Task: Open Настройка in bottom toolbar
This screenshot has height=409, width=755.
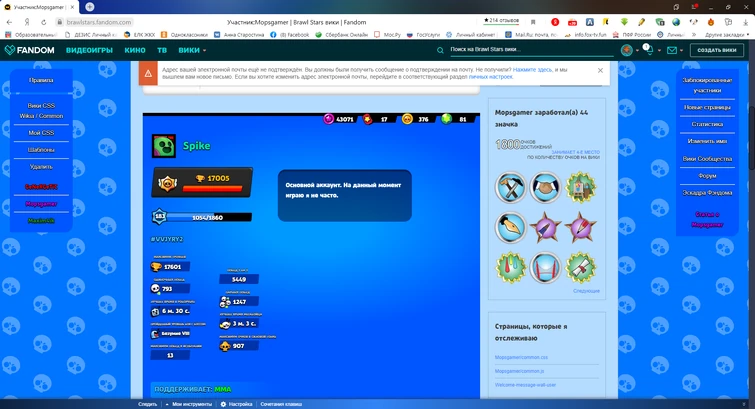Action: click(x=236, y=404)
